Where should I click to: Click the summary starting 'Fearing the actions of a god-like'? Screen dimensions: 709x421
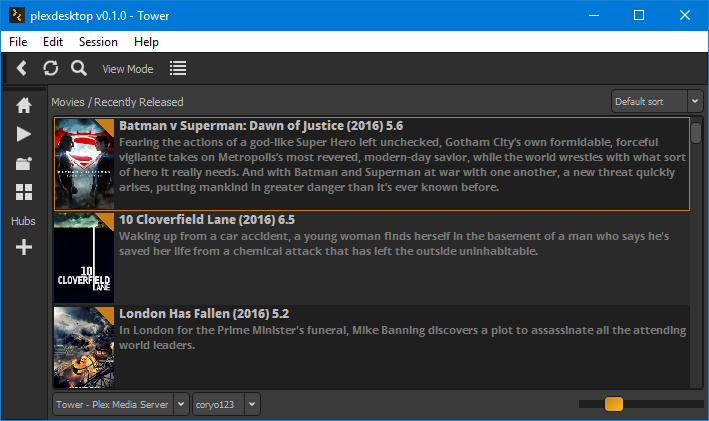click(x=402, y=165)
